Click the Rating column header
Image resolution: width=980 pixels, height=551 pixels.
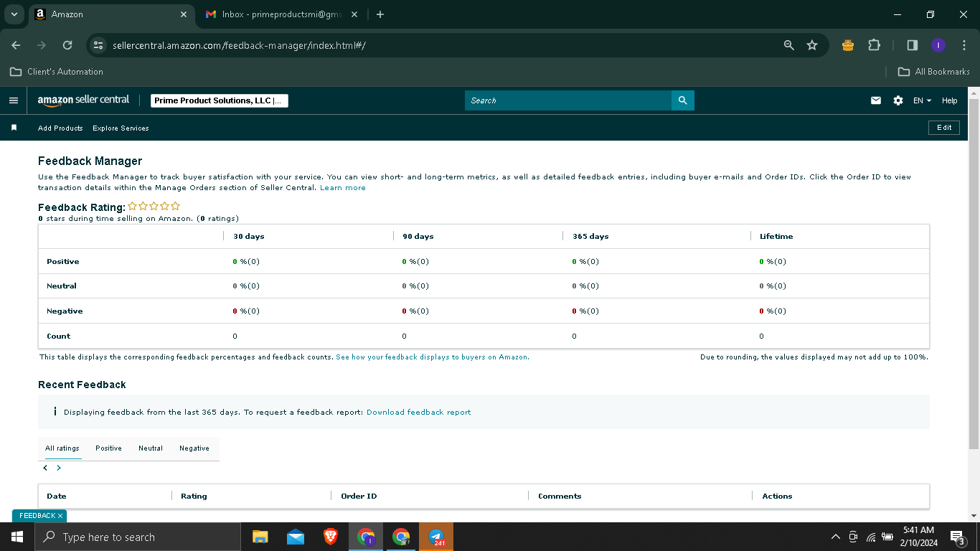194,496
